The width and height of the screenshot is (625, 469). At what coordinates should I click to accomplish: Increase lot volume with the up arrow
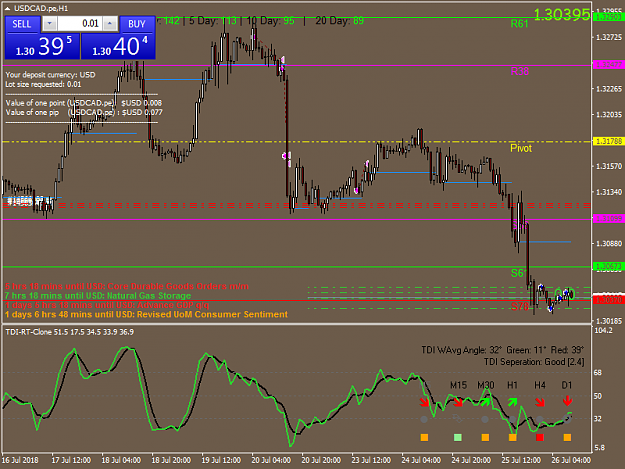[x=110, y=24]
